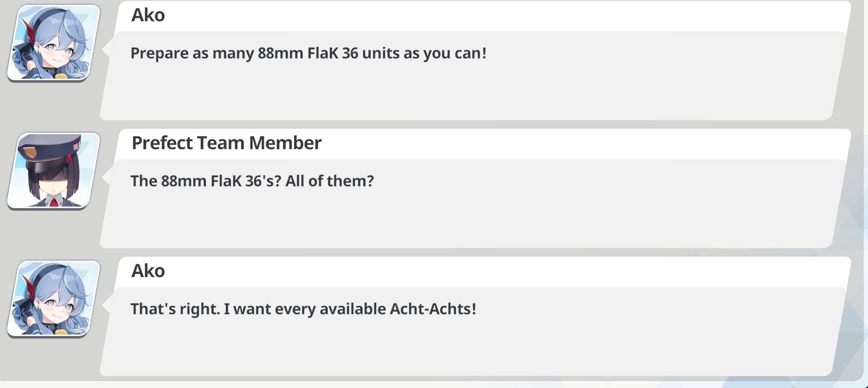Click 'The 88mm FlaK 36's?' in the Prefect's reply

click(x=206, y=181)
